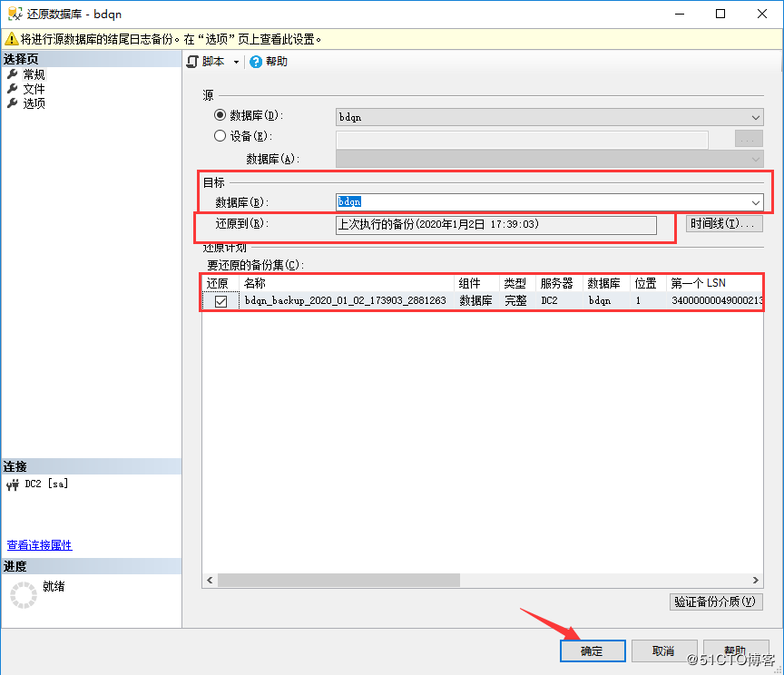Click the 第一个 LSN column header

coord(715,283)
